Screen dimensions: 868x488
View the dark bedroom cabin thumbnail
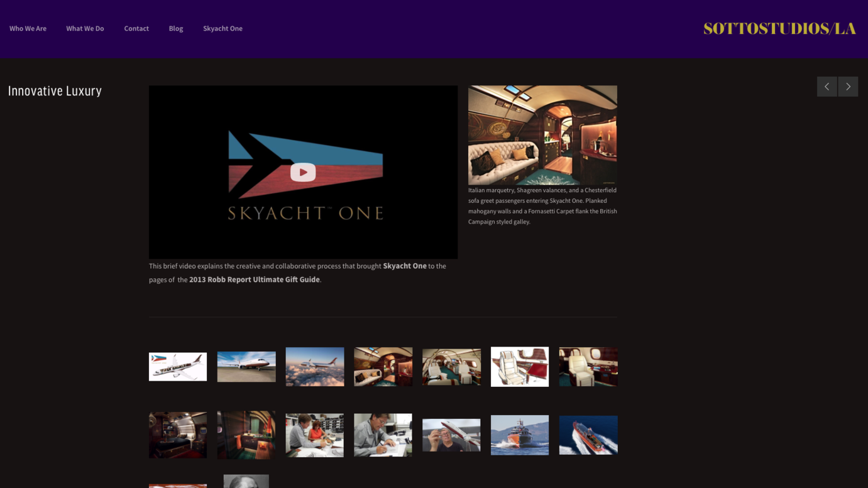point(178,435)
